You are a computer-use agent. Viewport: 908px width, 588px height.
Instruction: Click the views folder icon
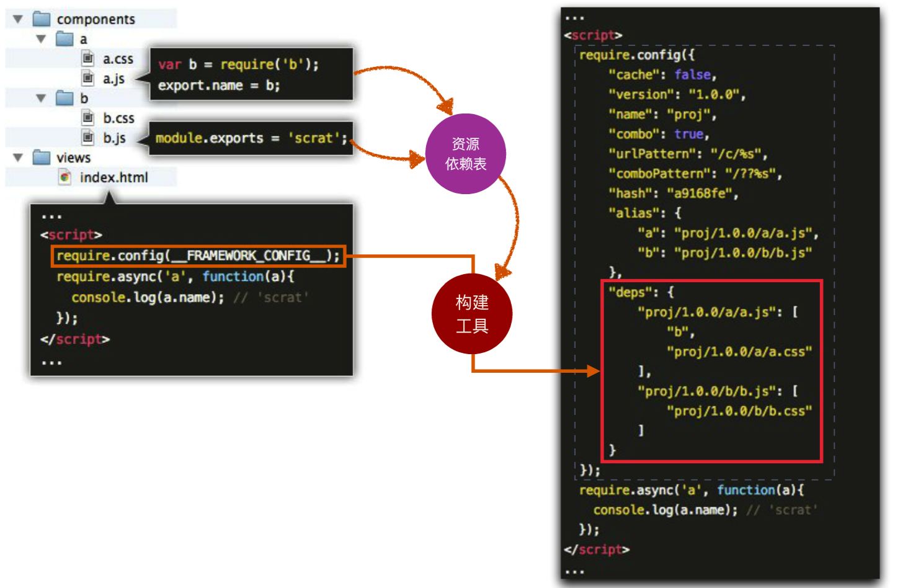coord(42,157)
